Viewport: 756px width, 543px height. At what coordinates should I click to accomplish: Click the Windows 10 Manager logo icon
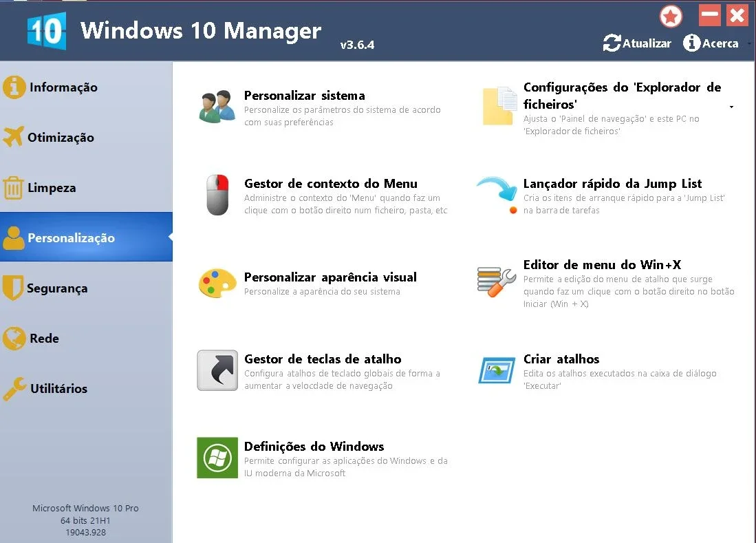pyautogui.click(x=46, y=31)
